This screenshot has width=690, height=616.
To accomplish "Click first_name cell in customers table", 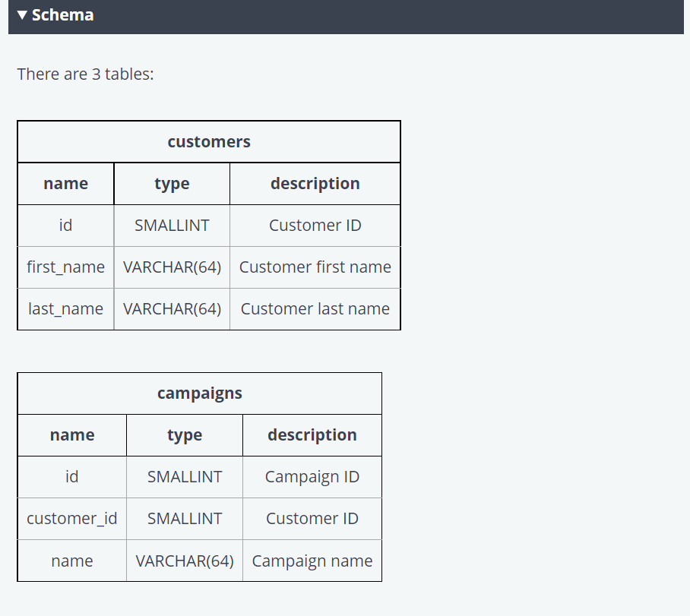I will (66, 267).
